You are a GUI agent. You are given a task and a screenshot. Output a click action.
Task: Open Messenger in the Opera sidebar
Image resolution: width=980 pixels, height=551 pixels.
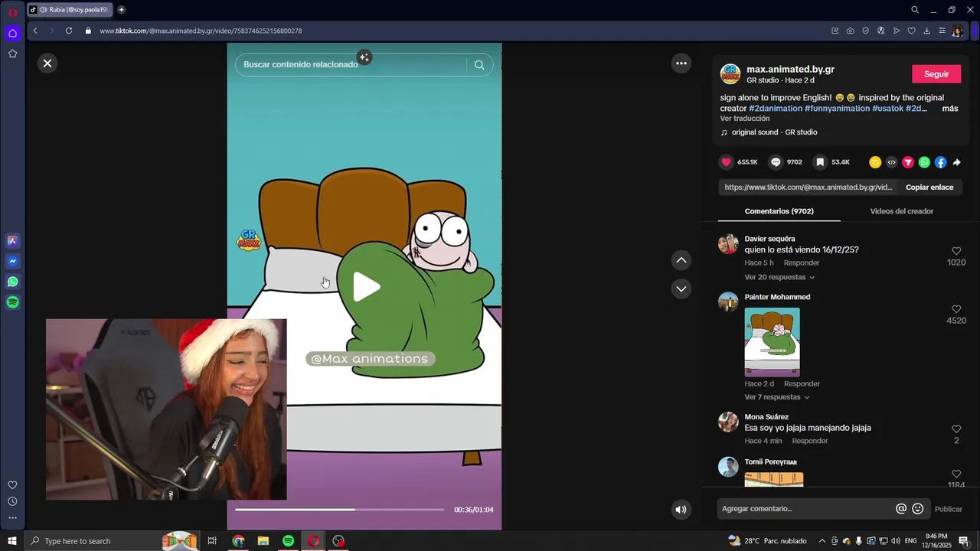(x=12, y=261)
